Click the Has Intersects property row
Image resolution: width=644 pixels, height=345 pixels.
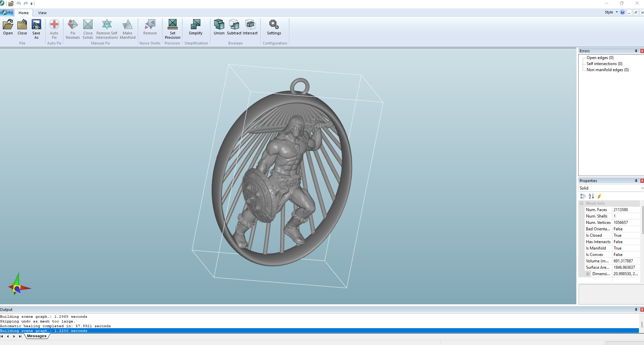click(612, 242)
